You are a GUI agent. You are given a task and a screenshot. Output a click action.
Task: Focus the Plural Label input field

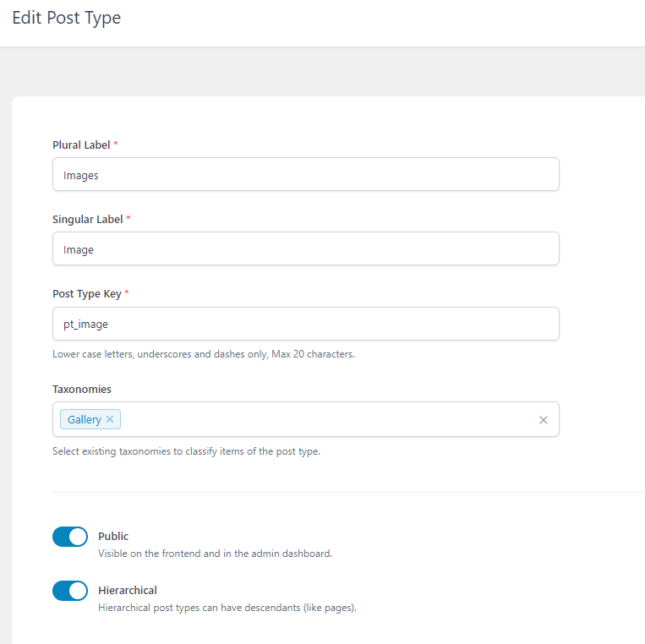306,174
